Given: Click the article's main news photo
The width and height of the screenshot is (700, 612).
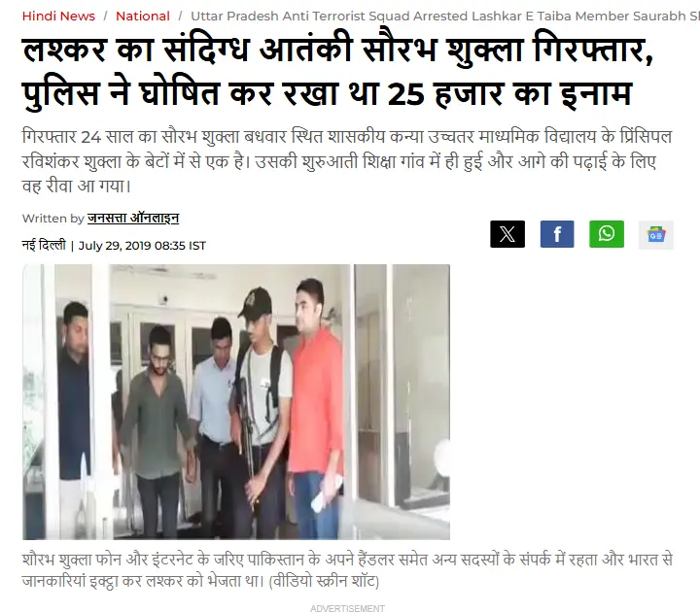Looking at the screenshot, I should [x=236, y=402].
